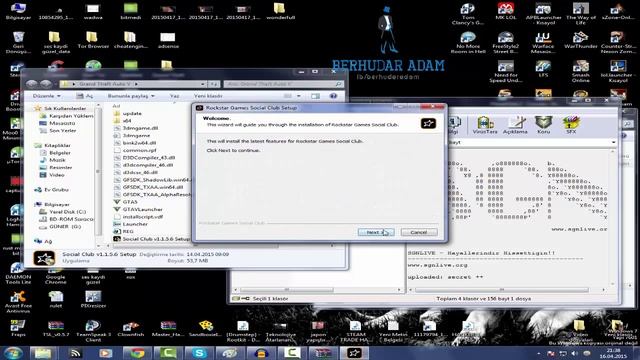Toggle the preview pane icon in Explorer

tap(315, 96)
